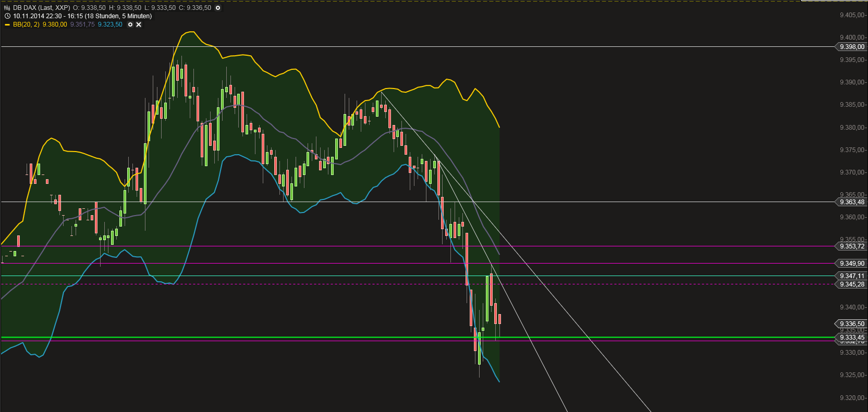The image size is (868, 412).
Task: Click the close value C: 9.336,50
Action: (x=195, y=8)
